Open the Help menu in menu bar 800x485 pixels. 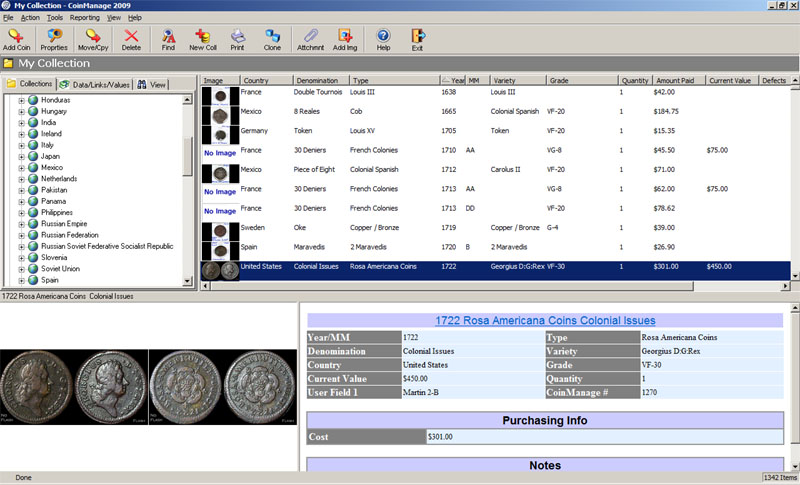pyautogui.click(x=135, y=18)
